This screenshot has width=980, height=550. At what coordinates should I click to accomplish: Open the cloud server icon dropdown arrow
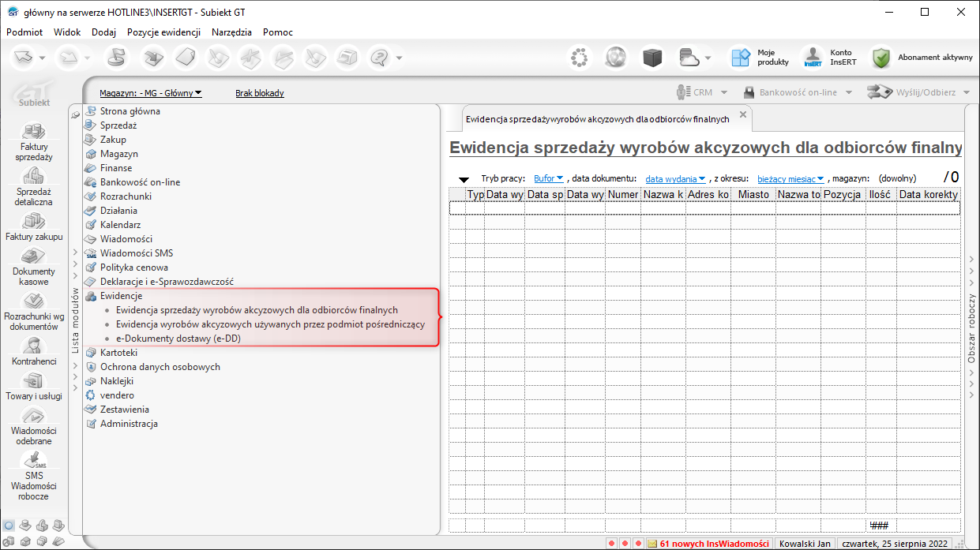[x=708, y=58]
